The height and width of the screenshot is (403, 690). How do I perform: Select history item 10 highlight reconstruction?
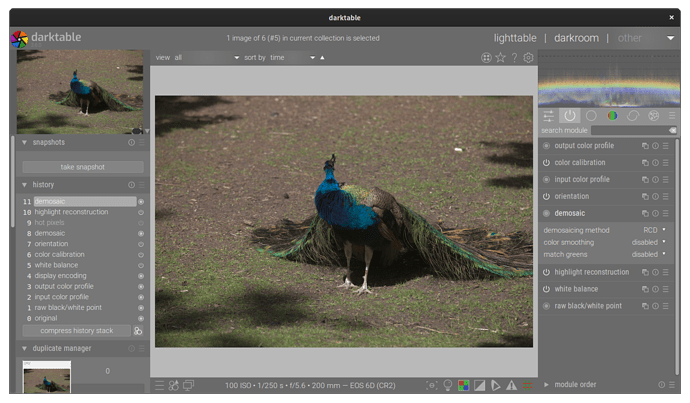[x=71, y=212]
